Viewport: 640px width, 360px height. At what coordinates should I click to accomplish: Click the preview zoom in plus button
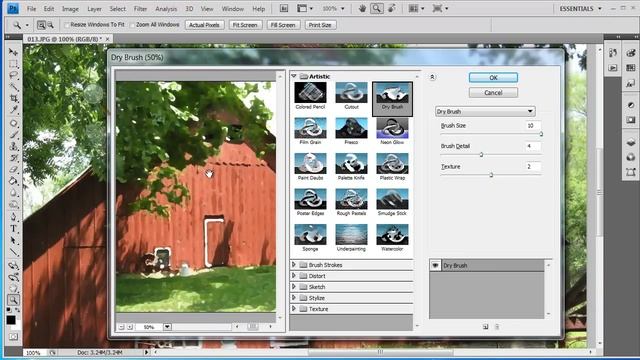[x=130, y=327]
